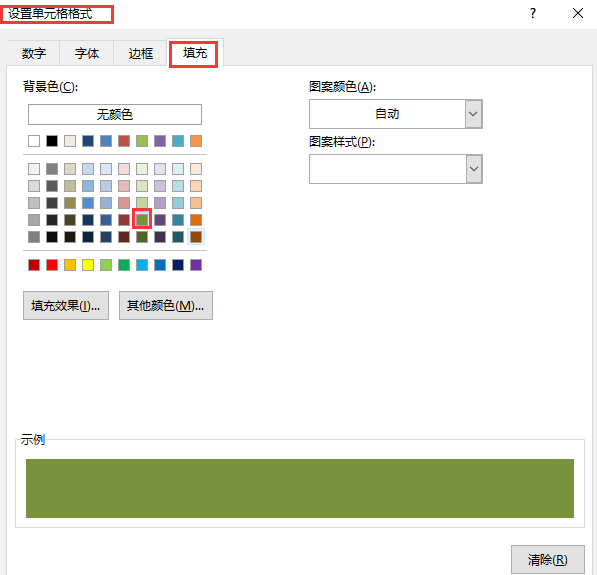Viewport: 597px width, 575px height.
Task: Close the Format Cells dialog
Action: click(x=578, y=13)
